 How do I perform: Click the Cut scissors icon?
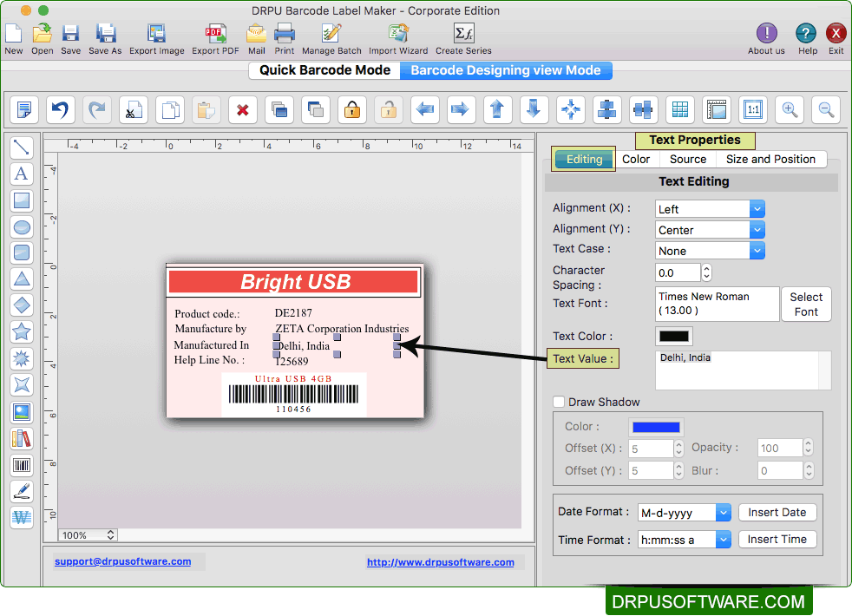tap(133, 109)
